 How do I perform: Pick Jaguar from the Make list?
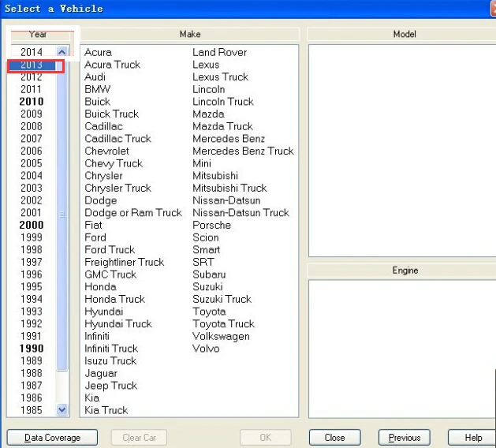pyautogui.click(x=101, y=373)
